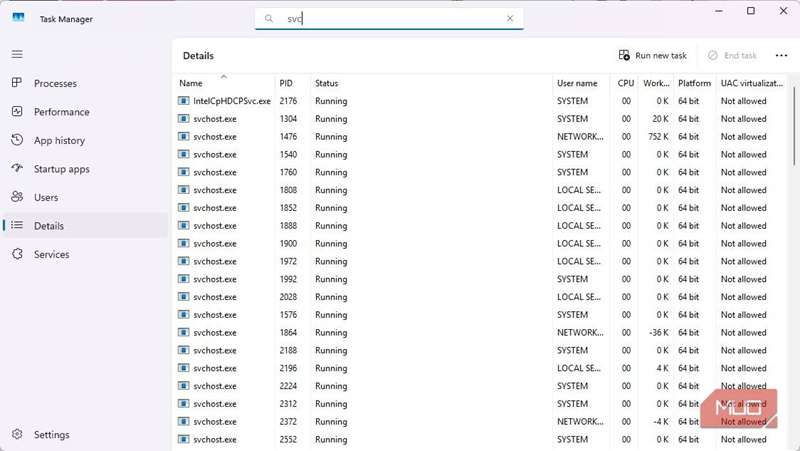Open the hamburger navigation menu

(17, 54)
